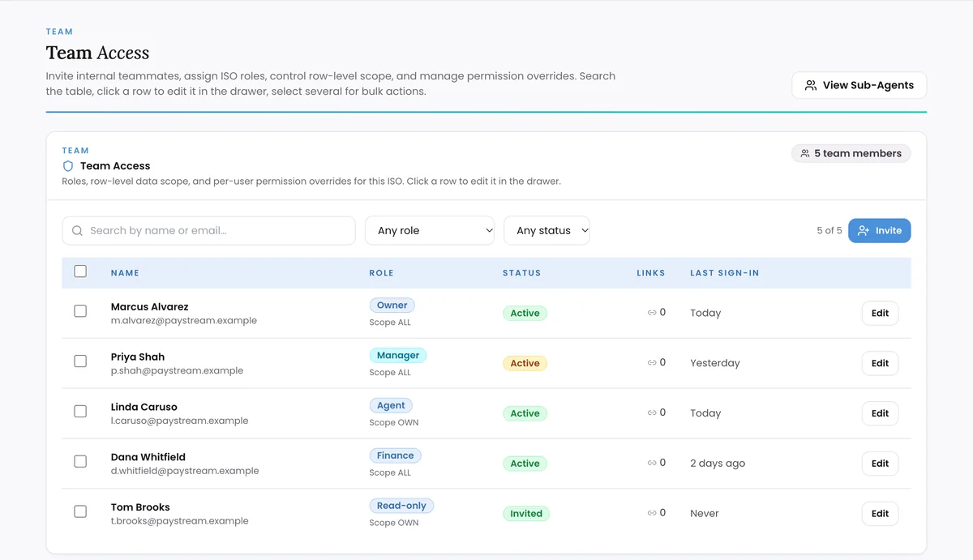Click the 5 of 5 count label
The width and height of the screenshot is (973, 560).
pyautogui.click(x=829, y=231)
